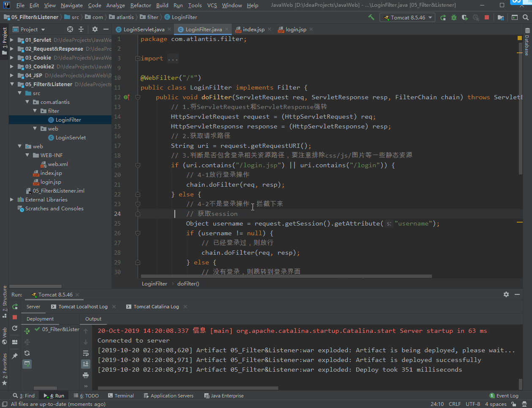The height and width of the screenshot is (408, 532).
Task: Click the editor horizontal scrollbar
Action: pyautogui.click(x=287, y=276)
